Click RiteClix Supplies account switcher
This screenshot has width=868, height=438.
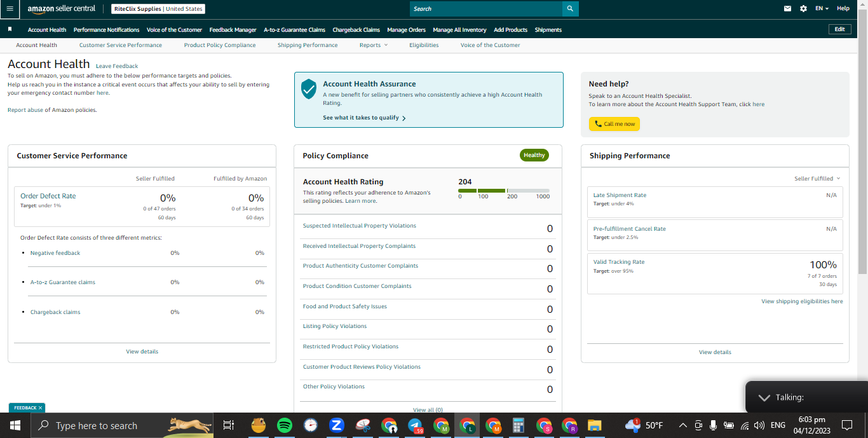[x=158, y=9]
